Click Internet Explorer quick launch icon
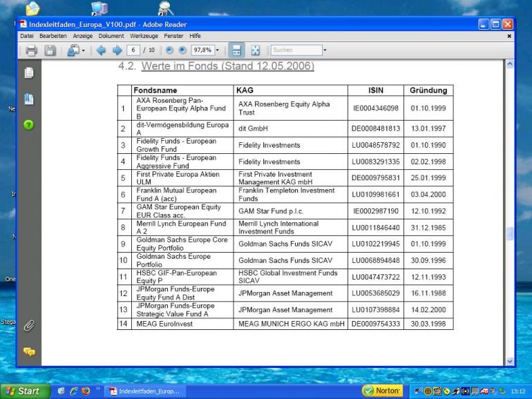532x399 pixels. [74, 391]
